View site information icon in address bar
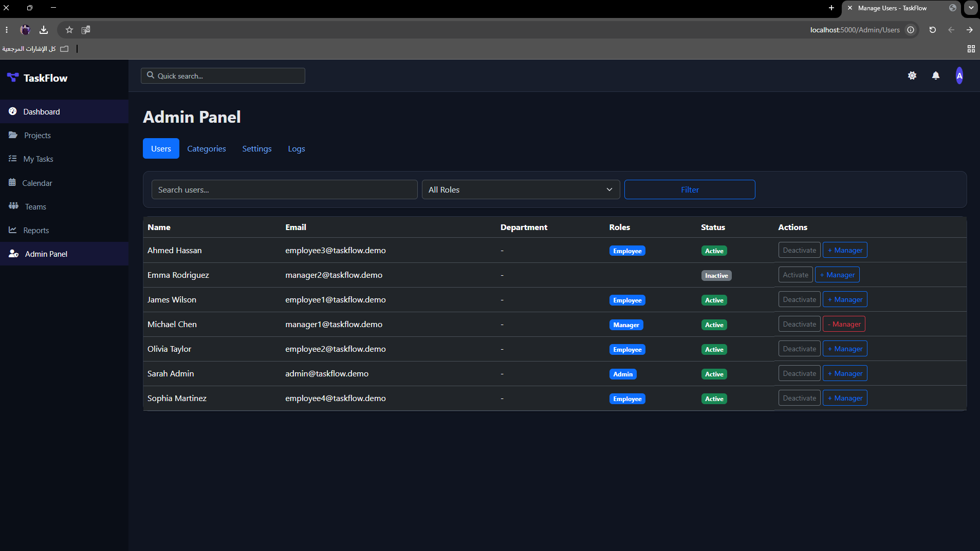 911,30
